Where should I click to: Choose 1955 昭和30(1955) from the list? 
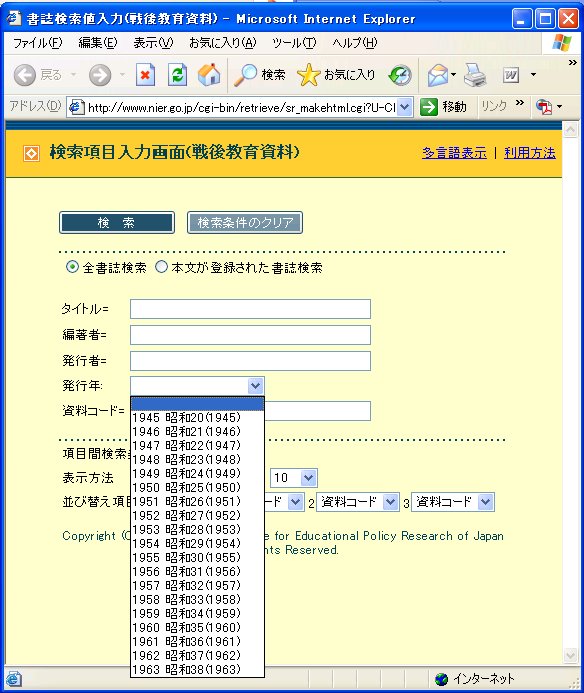pos(197,558)
